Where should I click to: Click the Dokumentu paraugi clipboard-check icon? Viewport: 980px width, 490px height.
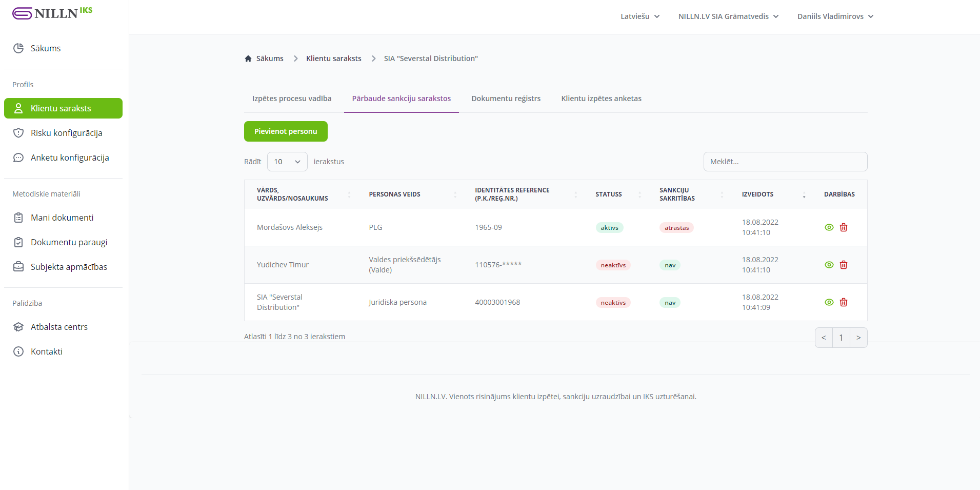pyautogui.click(x=18, y=242)
